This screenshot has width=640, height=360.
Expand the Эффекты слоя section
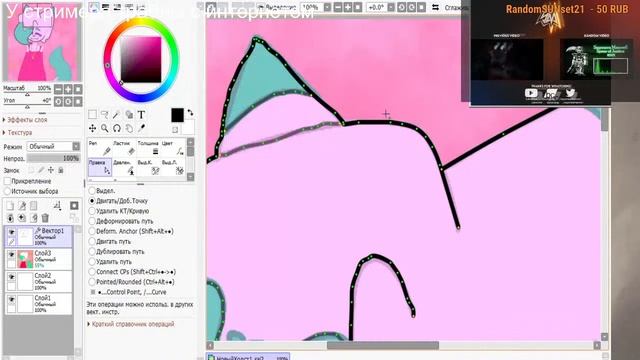coord(25,120)
